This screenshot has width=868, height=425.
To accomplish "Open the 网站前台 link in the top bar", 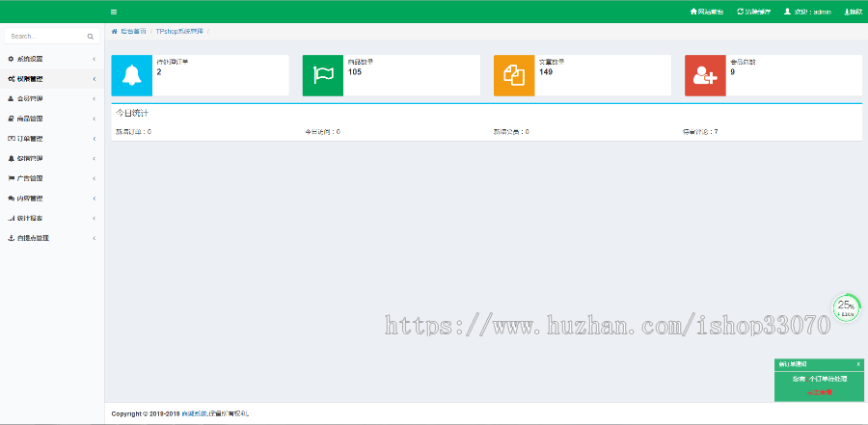I will point(706,12).
